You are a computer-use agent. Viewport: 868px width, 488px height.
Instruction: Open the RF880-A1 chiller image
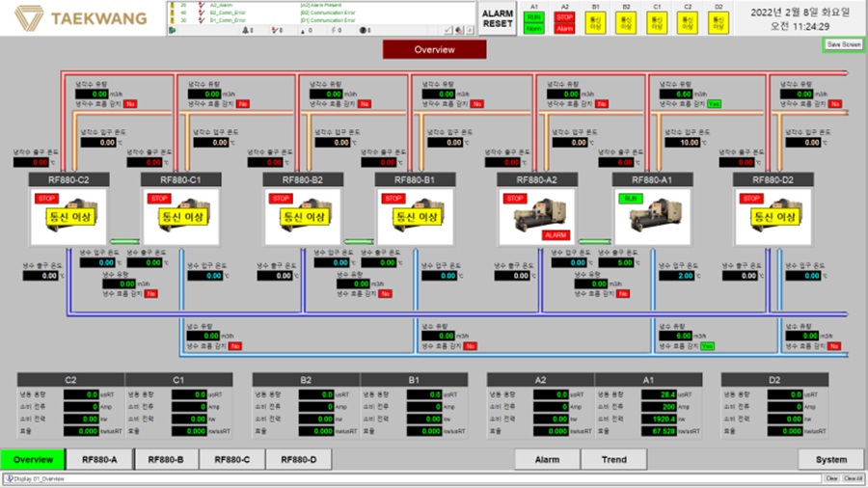652,216
